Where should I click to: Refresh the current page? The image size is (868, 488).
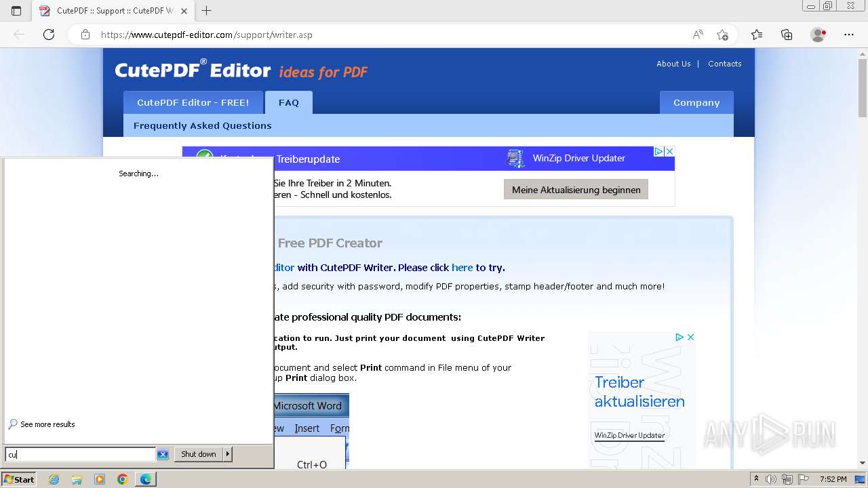[x=49, y=35]
